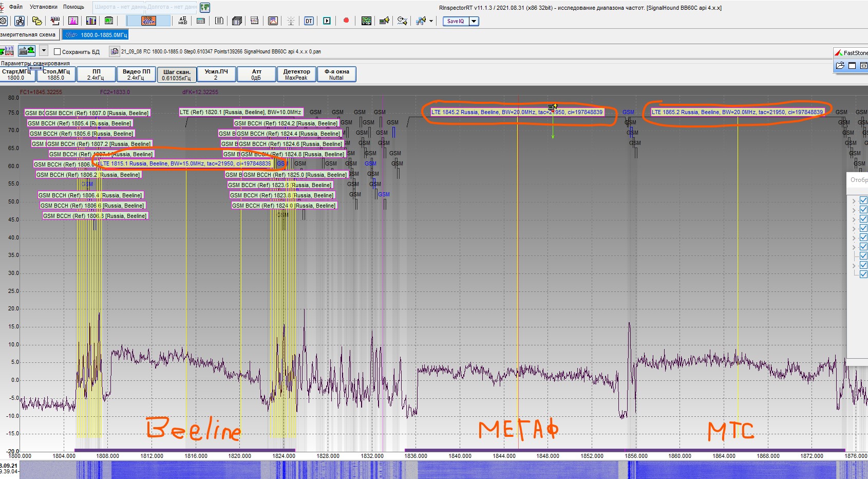This screenshot has width=868, height=479.
Task: Enable the Сохранить БД checkbox
Action: [x=58, y=52]
